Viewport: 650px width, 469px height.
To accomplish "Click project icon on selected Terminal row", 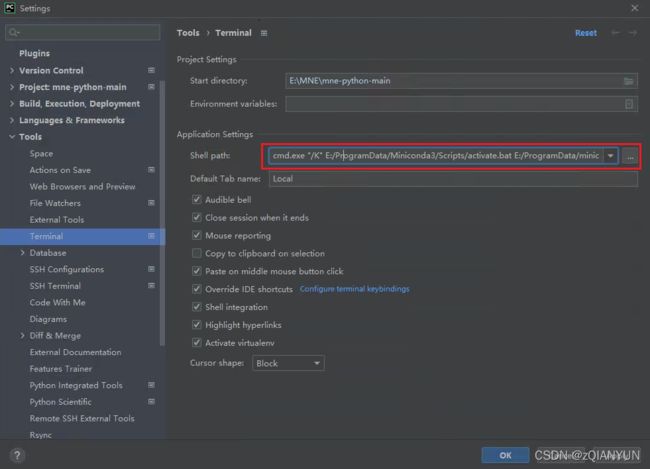I will 151,236.
